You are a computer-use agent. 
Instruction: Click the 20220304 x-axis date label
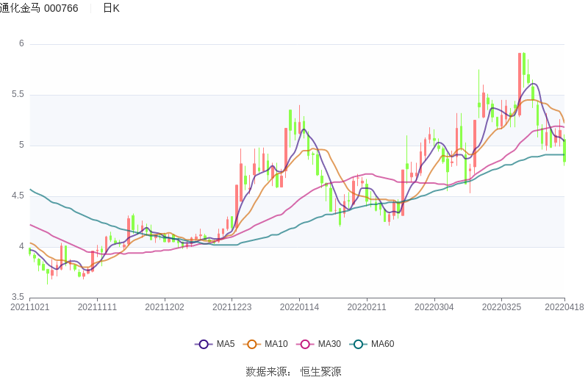(434, 307)
